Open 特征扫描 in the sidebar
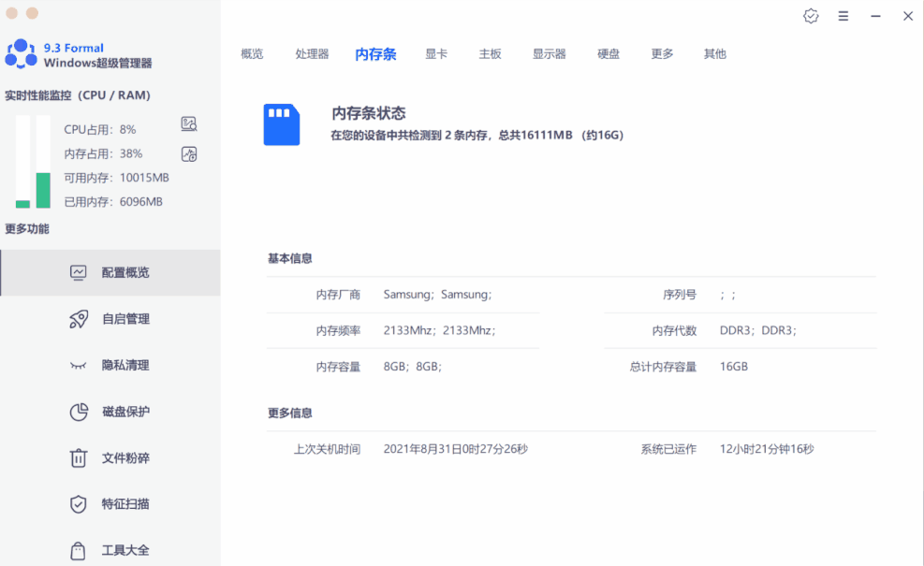 pos(110,504)
